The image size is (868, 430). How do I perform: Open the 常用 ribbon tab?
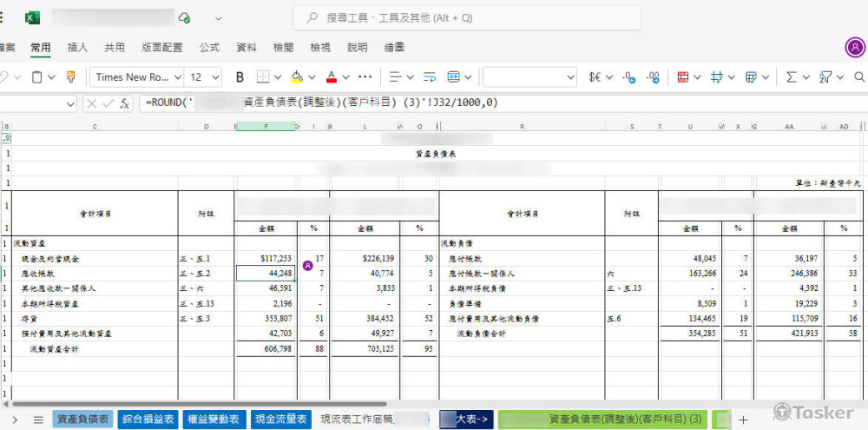click(x=41, y=48)
